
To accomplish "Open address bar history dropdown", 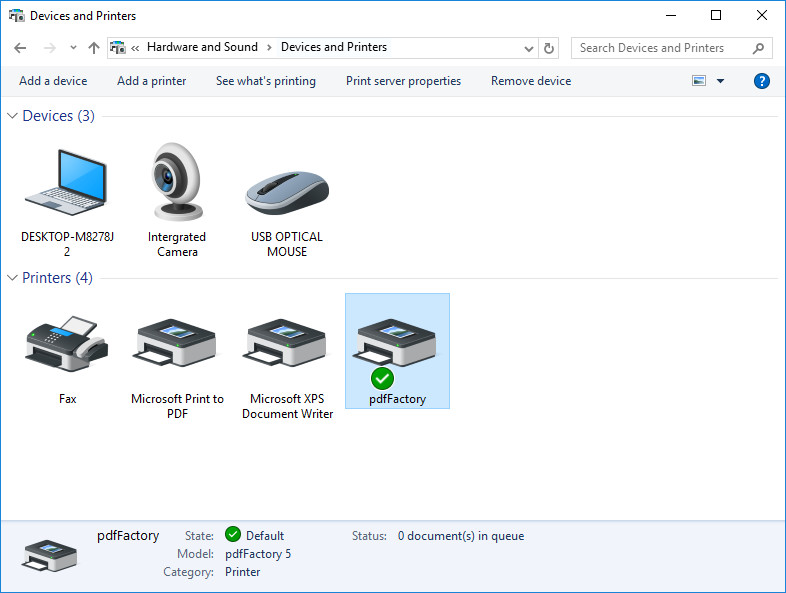I will (528, 49).
